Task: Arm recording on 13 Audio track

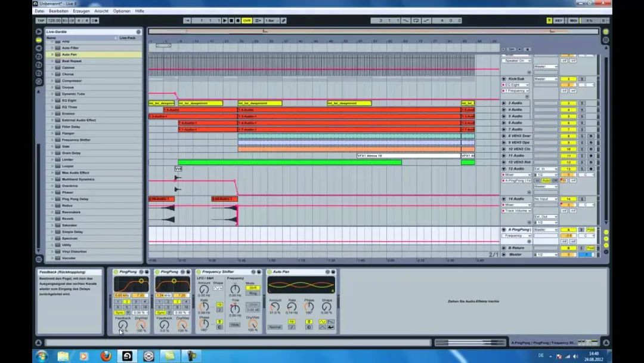Action: [x=591, y=169]
